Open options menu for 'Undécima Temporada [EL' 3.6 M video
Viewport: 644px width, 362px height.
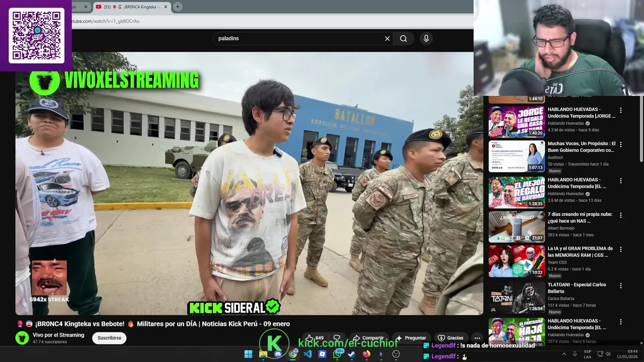[620, 180]
